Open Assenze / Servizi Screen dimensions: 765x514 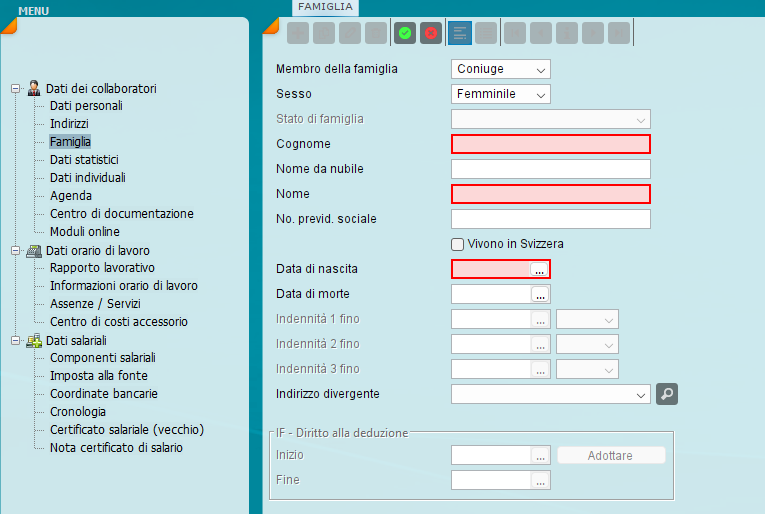pos(96,304)
